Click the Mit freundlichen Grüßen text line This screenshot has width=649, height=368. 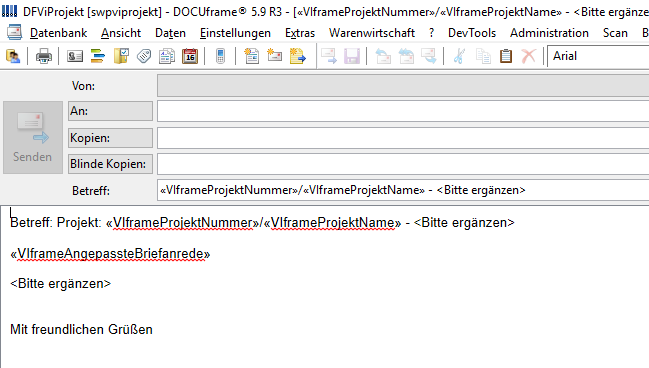click(82, 330)
